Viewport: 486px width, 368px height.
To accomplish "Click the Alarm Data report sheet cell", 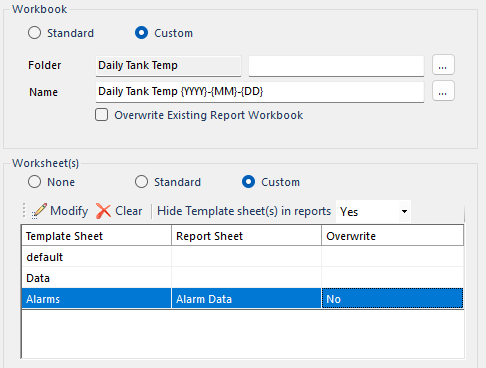I will pyautogui.click(x=246, y=299).
